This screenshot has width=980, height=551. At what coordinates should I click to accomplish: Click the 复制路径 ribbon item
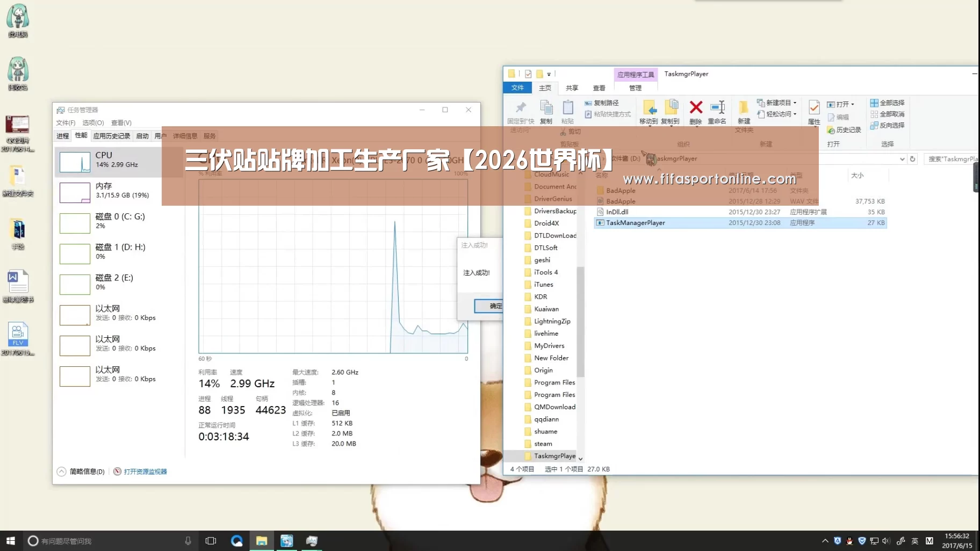click(602, 103)
